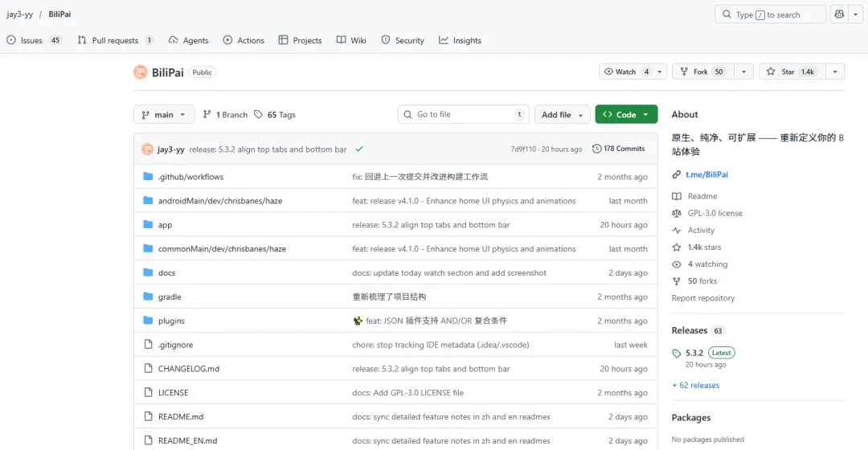Image resolution: width=868 pixels, height=450 pixels.
Task: Click folder icon of .github/workflows
Action: [148, 177]
